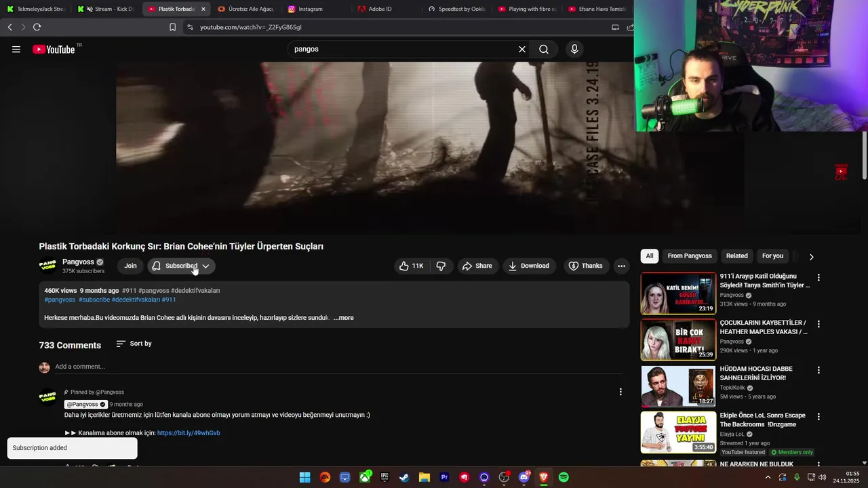This screenshot has width=868, height=488.
Task: Select the From Pangvoss chip
Action: click(690, 256)
